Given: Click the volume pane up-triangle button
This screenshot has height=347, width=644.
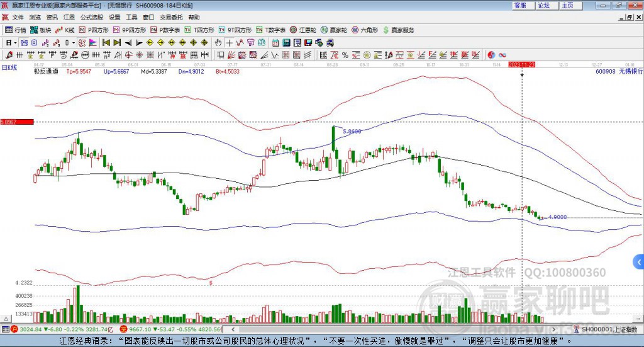Looking at the screenshot, I should click(6, 319).
